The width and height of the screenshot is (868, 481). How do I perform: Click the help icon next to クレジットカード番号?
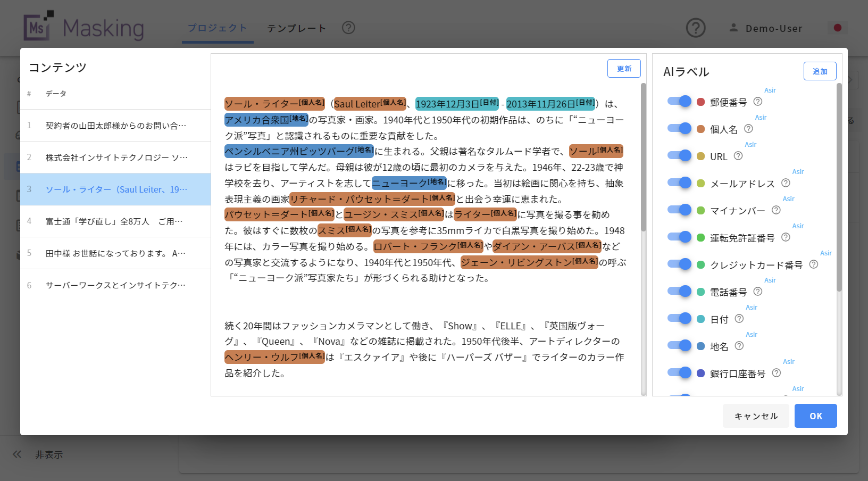click(813, 264)
